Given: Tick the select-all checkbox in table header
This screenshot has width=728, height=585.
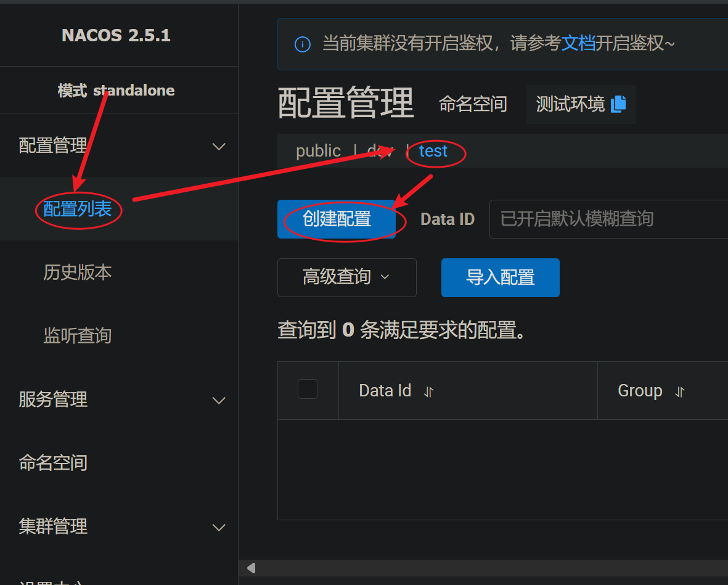Looking at the screenshot, I should coord(308,389).
